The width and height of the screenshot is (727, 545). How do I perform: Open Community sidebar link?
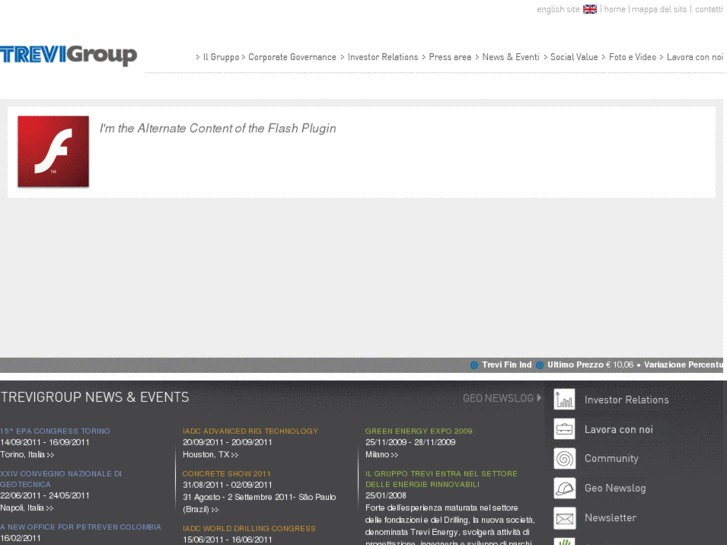(x=611, y=458)
